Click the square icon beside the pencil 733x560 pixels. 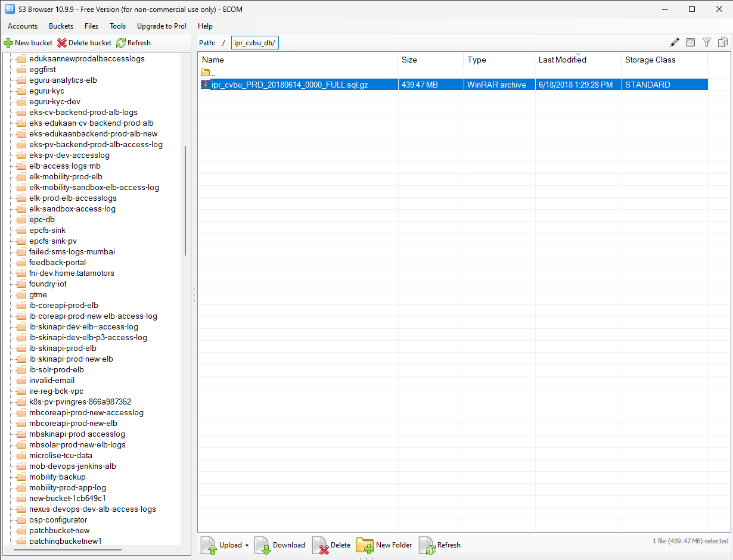[690, 42]
